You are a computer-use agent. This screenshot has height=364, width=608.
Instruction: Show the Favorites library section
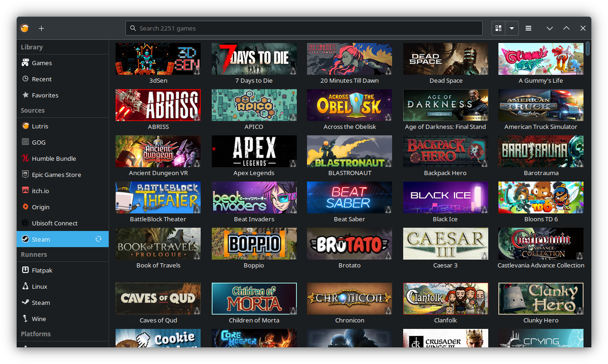(44, 95)
